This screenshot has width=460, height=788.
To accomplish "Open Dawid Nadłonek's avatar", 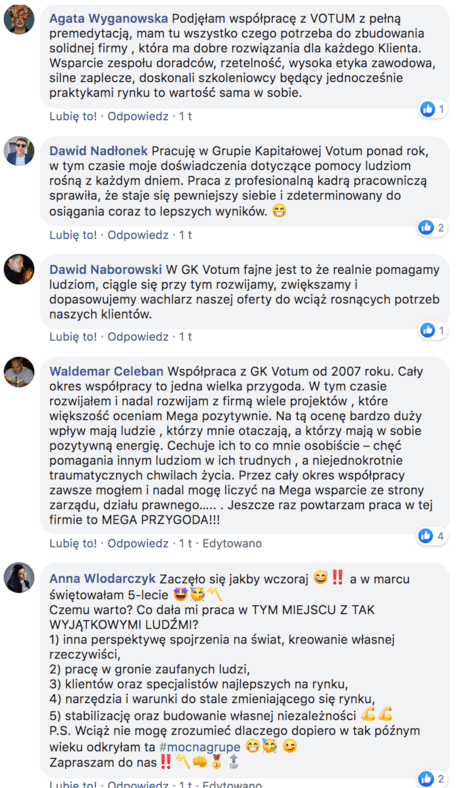I will pos(19,151).
